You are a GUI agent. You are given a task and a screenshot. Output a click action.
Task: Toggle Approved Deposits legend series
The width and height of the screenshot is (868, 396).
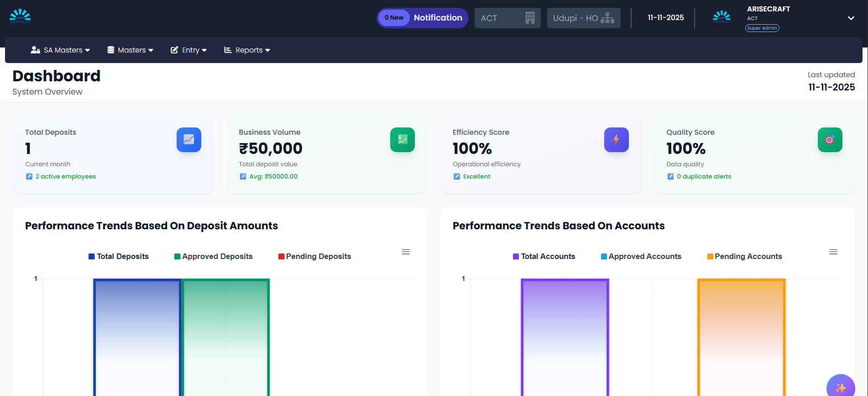coord(213,257)
